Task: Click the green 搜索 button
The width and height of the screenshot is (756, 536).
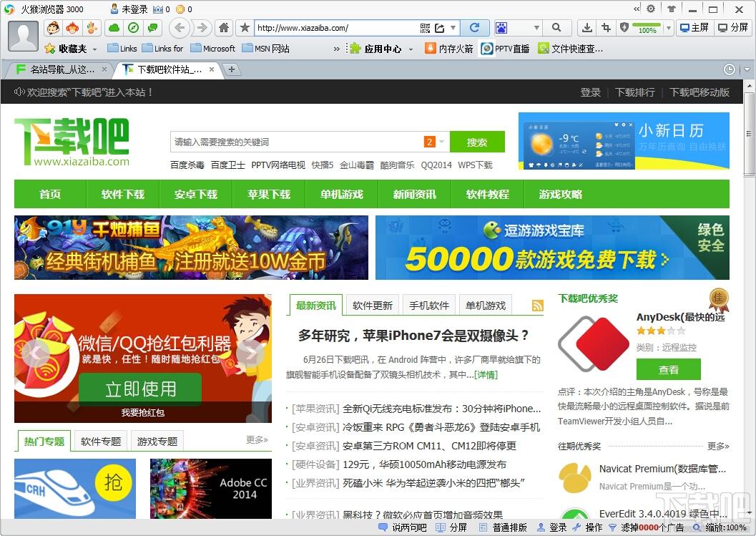Action: click(477, 142)
